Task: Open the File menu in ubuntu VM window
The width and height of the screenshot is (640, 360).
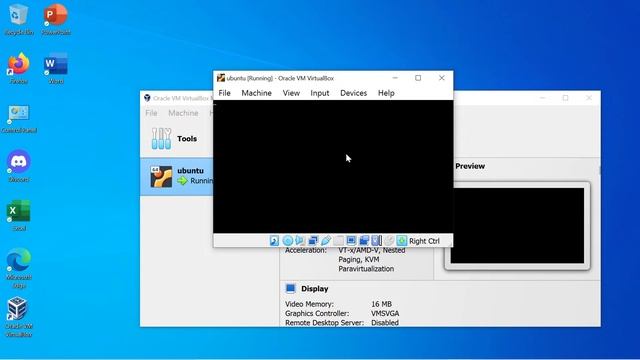Action: [x=224, y=93]
